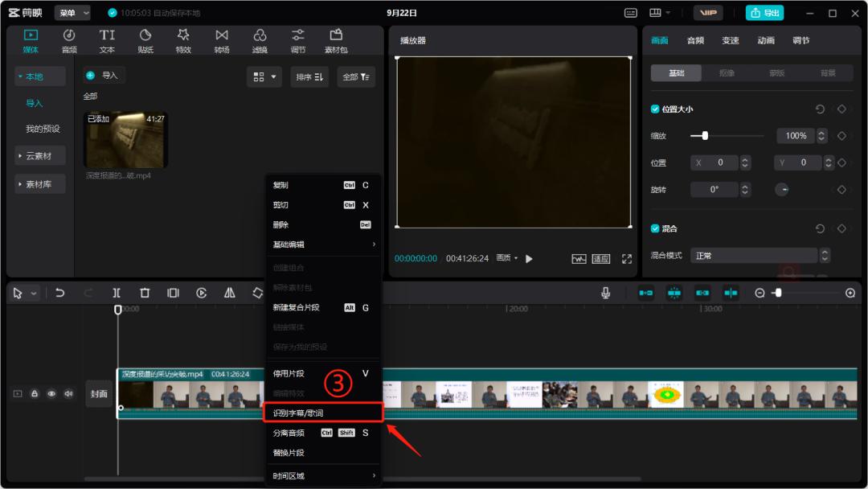The height and width of the screenshot is (489, 868).
Task: Select 识别字幕/歌词 from the context menu
Action: (323, 411)
